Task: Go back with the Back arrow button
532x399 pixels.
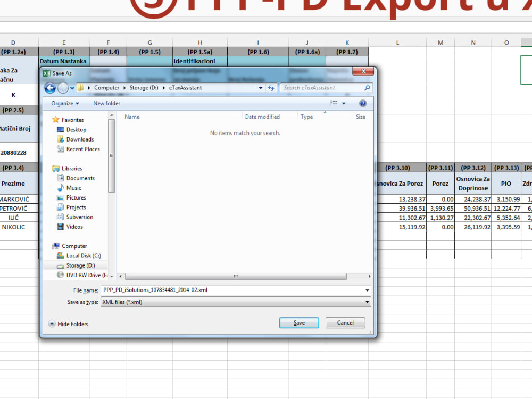Action: click(x=50, y=88)
